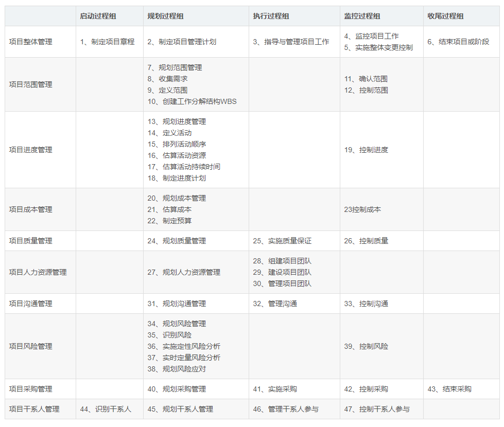Select the 项目进度管理 row label
Screen dimensions: 504x427
coord(30,150)
